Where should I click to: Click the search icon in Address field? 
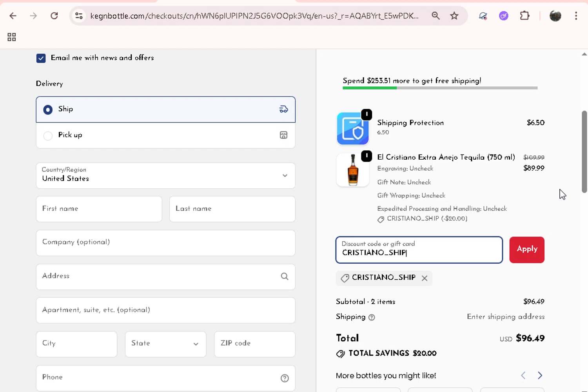point(285,276)
